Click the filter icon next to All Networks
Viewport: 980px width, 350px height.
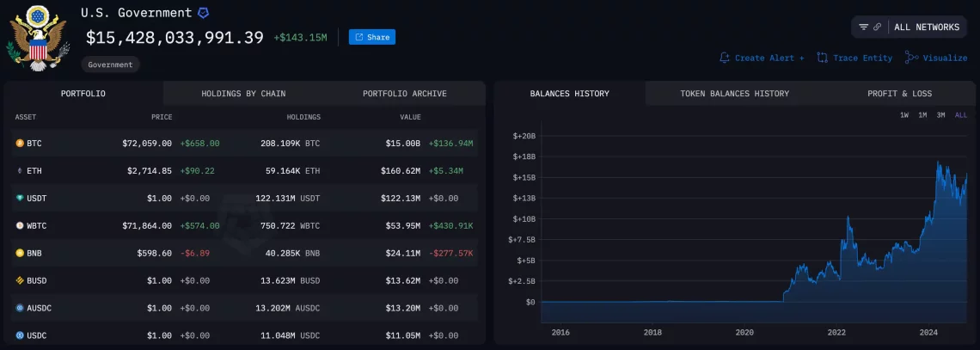pos(863,27)
